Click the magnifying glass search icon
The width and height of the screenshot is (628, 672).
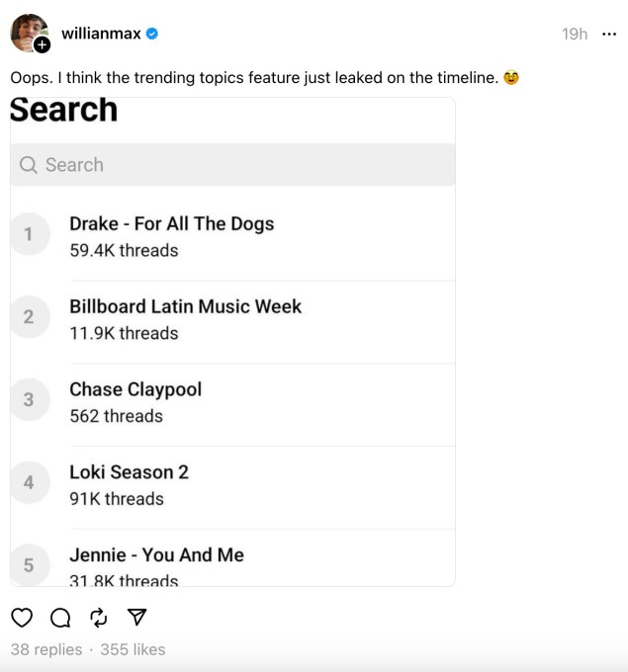29,165
